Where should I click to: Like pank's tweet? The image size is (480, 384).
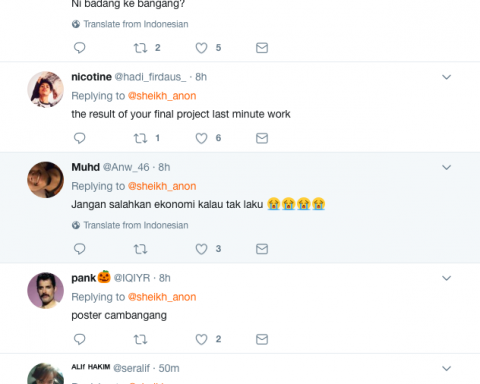click(201, 339)
